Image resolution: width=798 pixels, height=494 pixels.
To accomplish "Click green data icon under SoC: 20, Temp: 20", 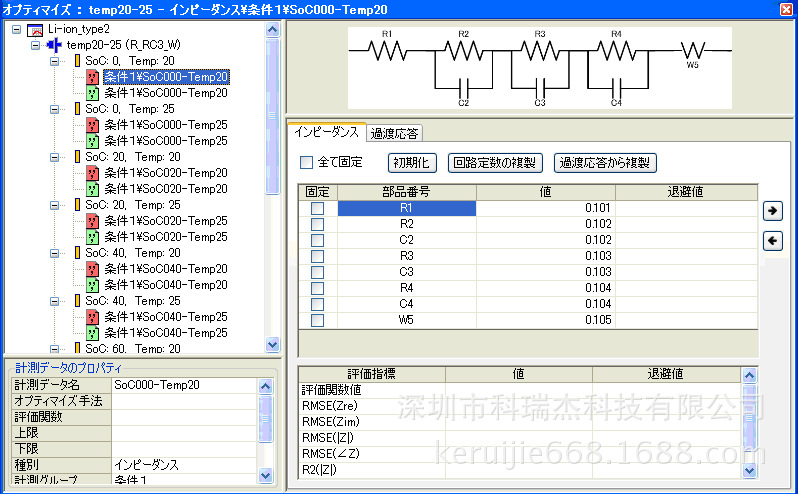I will click(x=92, y=189).
